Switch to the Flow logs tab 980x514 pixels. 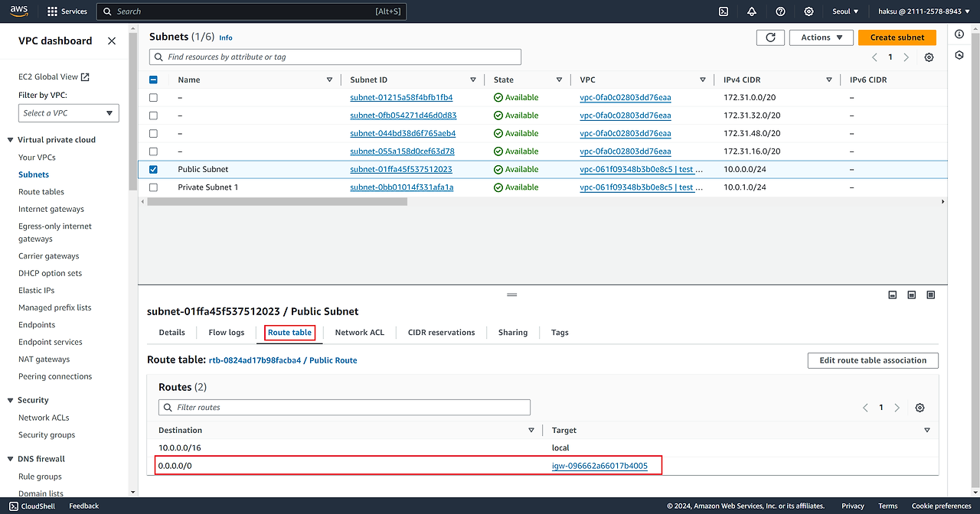click(x=226, y=333)
